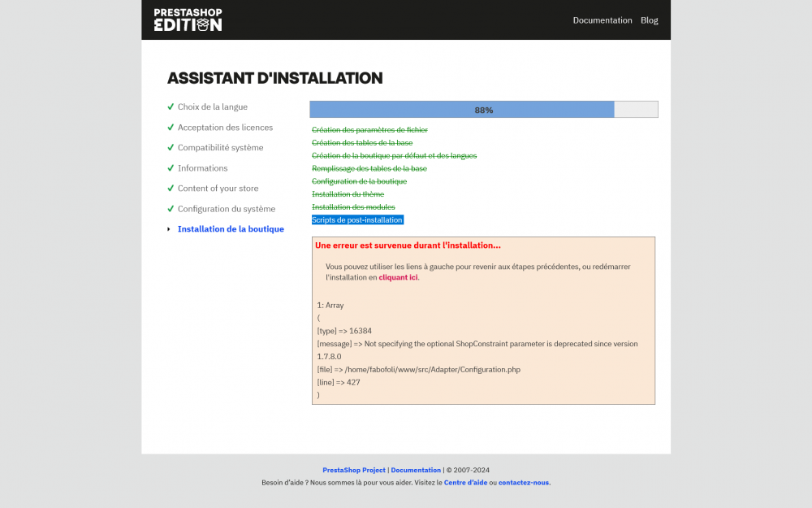Click the checkmark beside Acceptation des licences

pyautogui.click(x=171, y=127)
